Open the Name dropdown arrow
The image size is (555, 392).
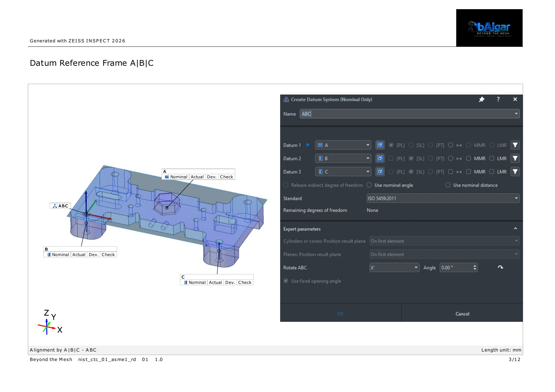point(516,114)
